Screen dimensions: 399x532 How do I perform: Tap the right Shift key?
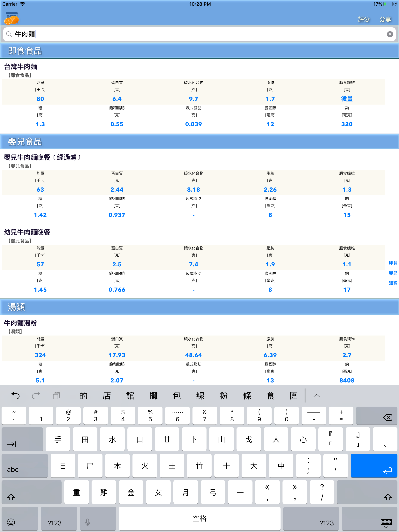click(x=367, y=492)
